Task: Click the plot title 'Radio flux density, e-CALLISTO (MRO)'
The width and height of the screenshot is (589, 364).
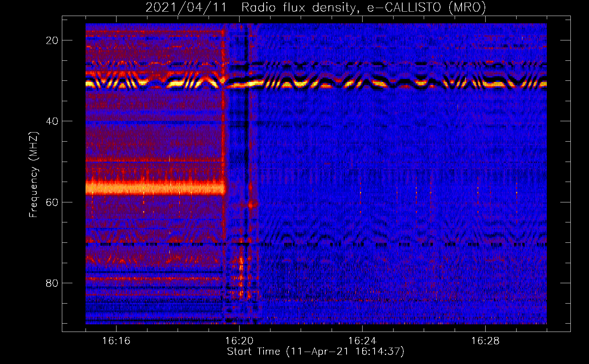Action: click(363, 8)
